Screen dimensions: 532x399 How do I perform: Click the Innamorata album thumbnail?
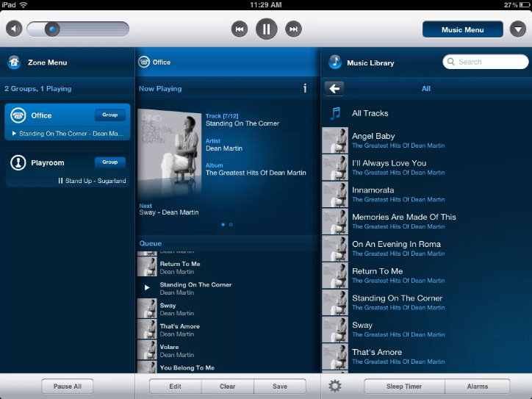pos(335,195)
